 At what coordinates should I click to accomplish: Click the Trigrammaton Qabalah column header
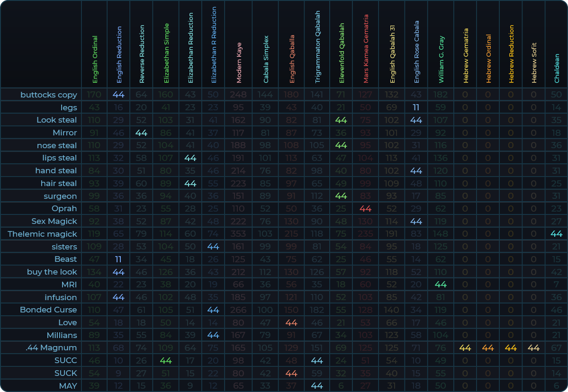(x=317, y=47)
